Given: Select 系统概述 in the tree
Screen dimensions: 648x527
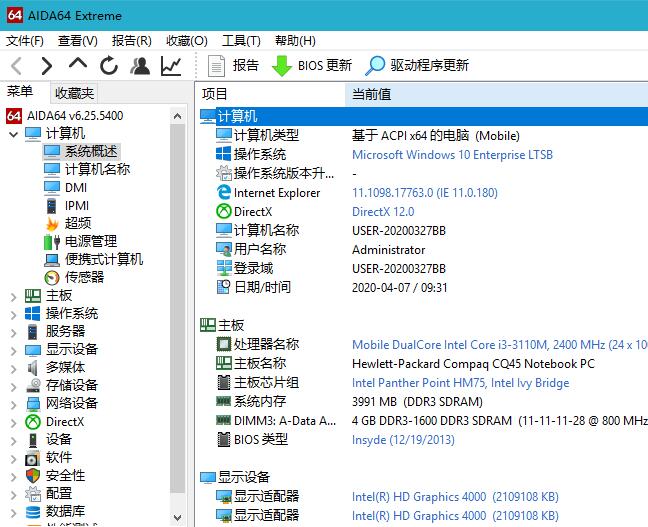Looking at the screenshot, I should coord(81,152).
